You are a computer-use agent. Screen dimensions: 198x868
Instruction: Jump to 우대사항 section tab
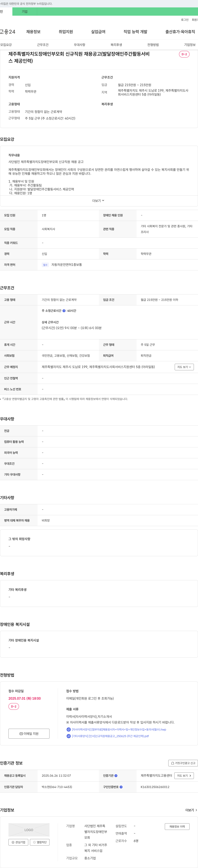pos(80,45)
